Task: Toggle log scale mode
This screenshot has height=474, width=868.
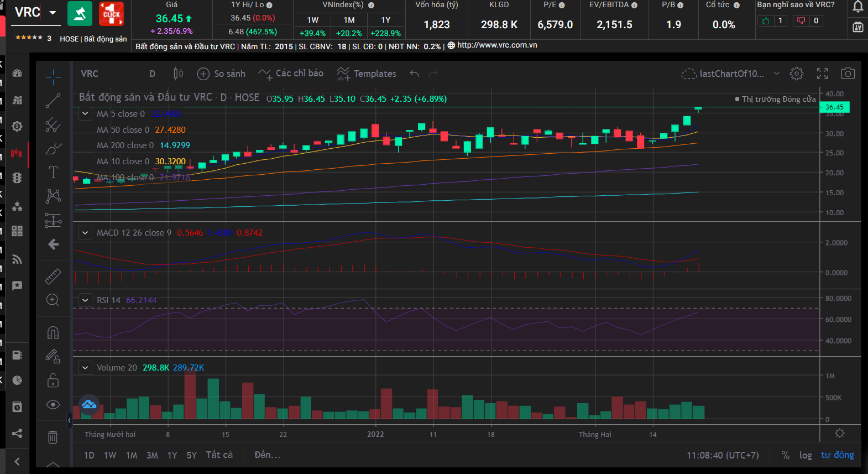Action: click(806, 455)
